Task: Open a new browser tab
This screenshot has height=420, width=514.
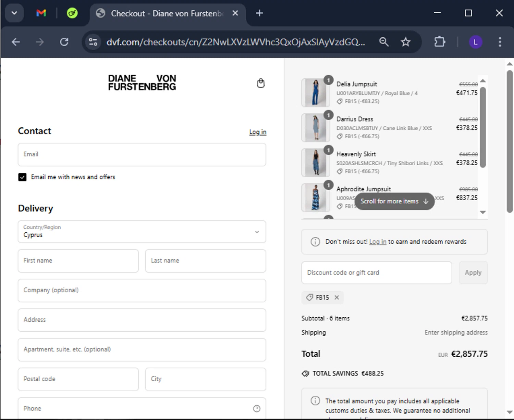Action: [x=259, y=13]
